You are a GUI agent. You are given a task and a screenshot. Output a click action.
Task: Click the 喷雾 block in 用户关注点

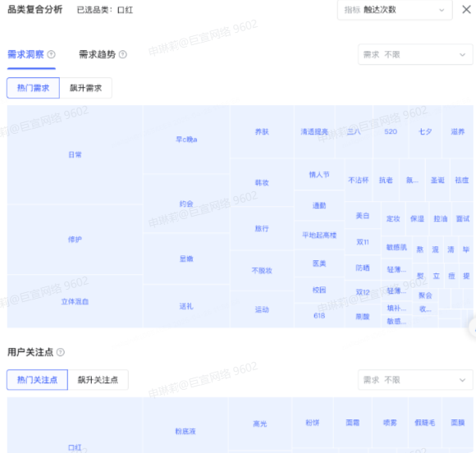coord(390,423)
